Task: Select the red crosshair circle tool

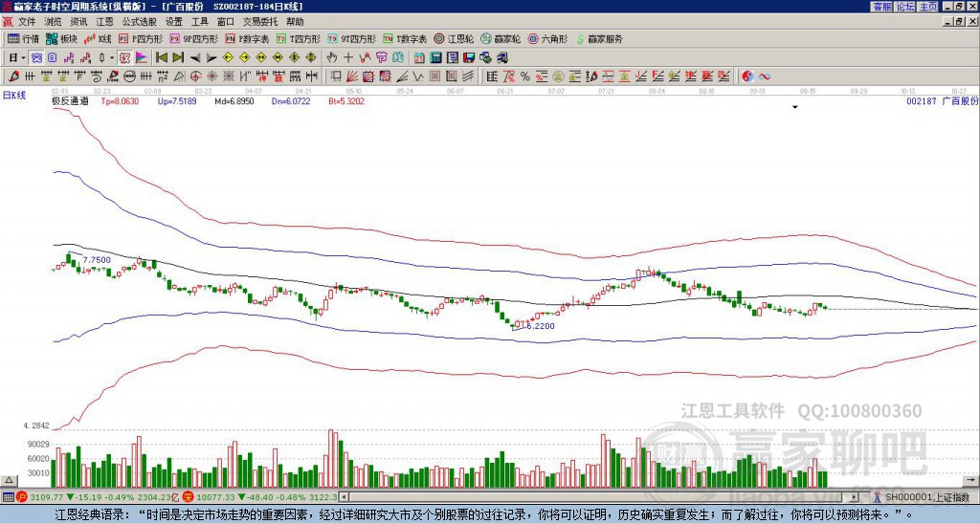Action: tap(195, 76)
